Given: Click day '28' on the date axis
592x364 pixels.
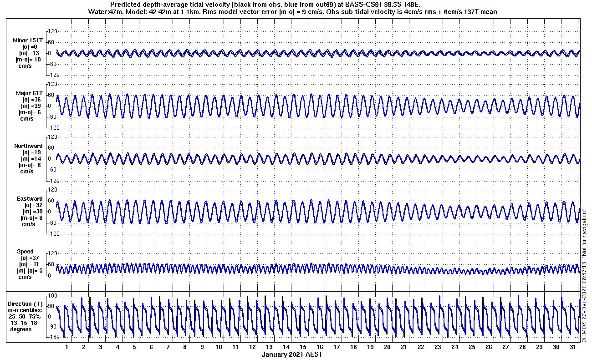Looking at the screenshot, I should click(522, 347).
